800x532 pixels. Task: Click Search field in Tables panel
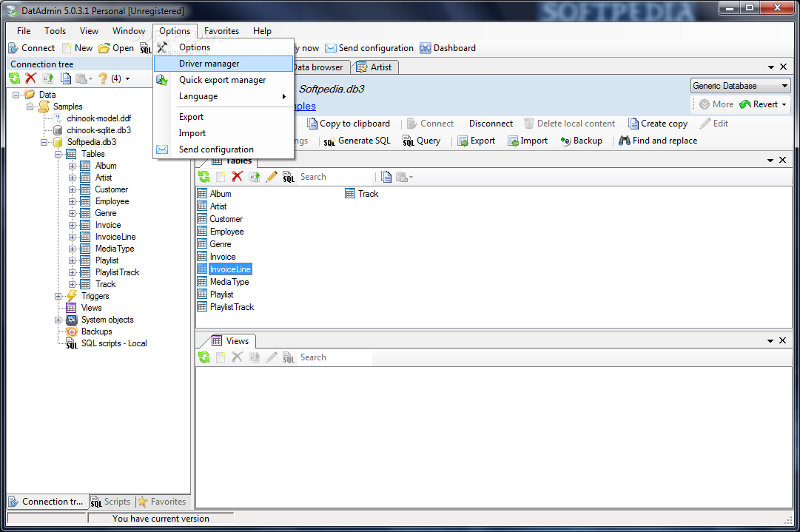point(336,177)
